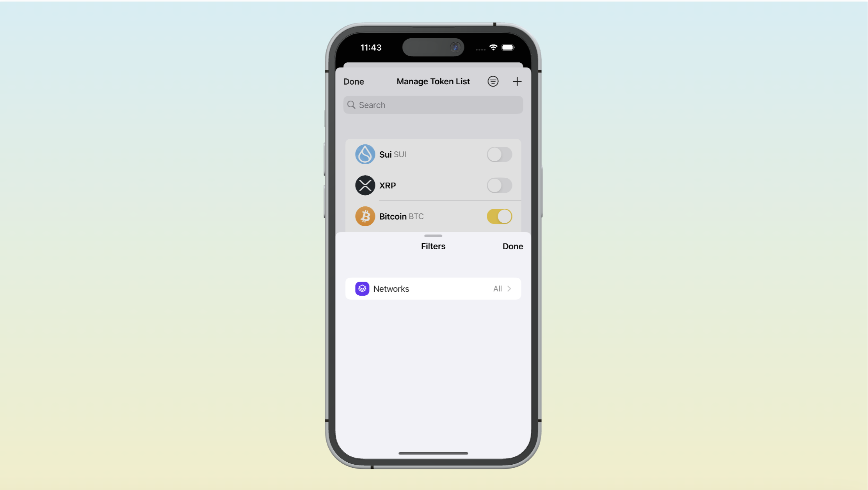Tap the Filters label in sheet
Screen dimensions: 868x490
click(433, 246)
